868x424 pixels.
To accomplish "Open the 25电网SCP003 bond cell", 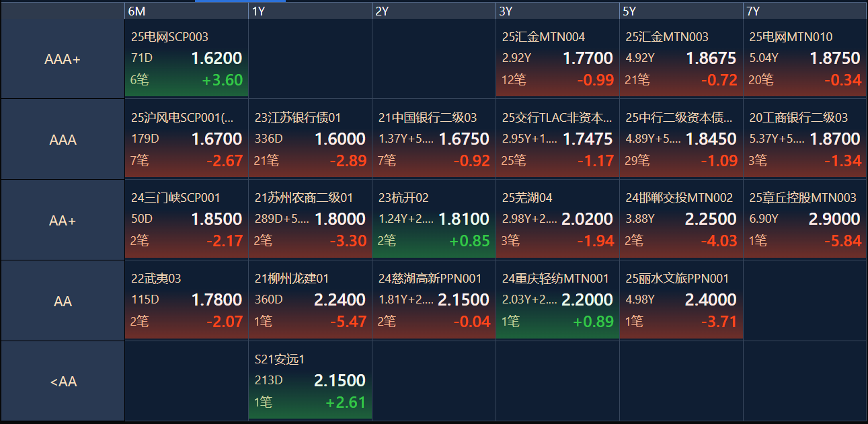I will tap(186, 58).
